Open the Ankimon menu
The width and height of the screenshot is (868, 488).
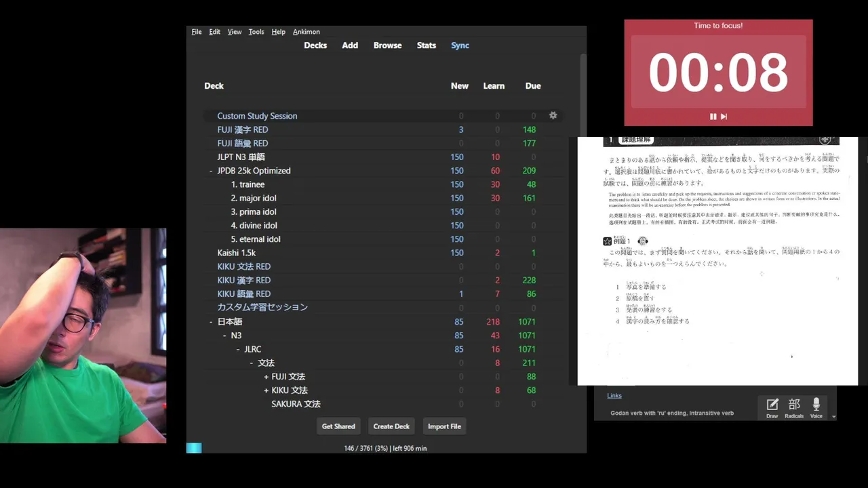[307, 32]
